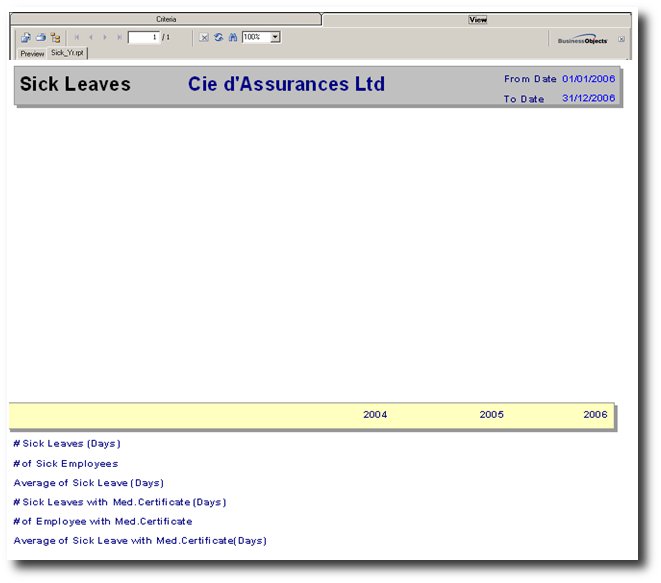Image resolution: width=661 pixels, height=583 pixels.
Task: Select the Preview tab
Action: [x=32, y=53]
